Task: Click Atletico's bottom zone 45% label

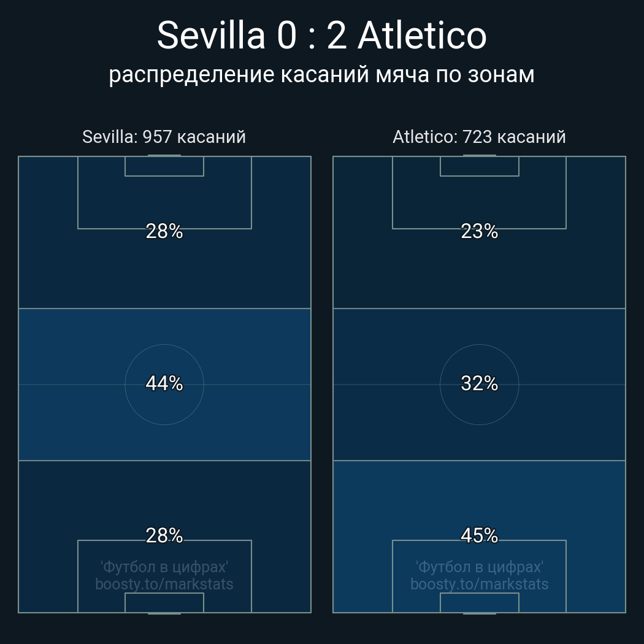Action: point(479,535)
